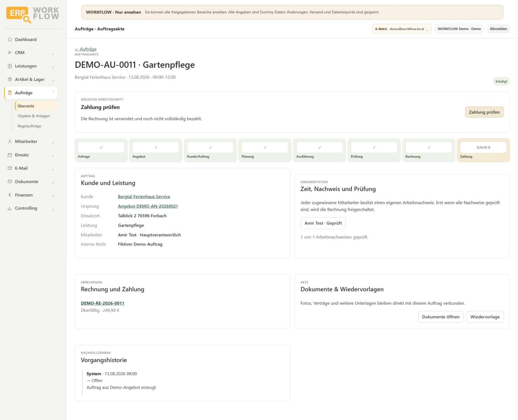This screenshot has height=420, width=518.
Task: Select the Schritt 8 Zahlung step
Action: [x=483, y=150]
